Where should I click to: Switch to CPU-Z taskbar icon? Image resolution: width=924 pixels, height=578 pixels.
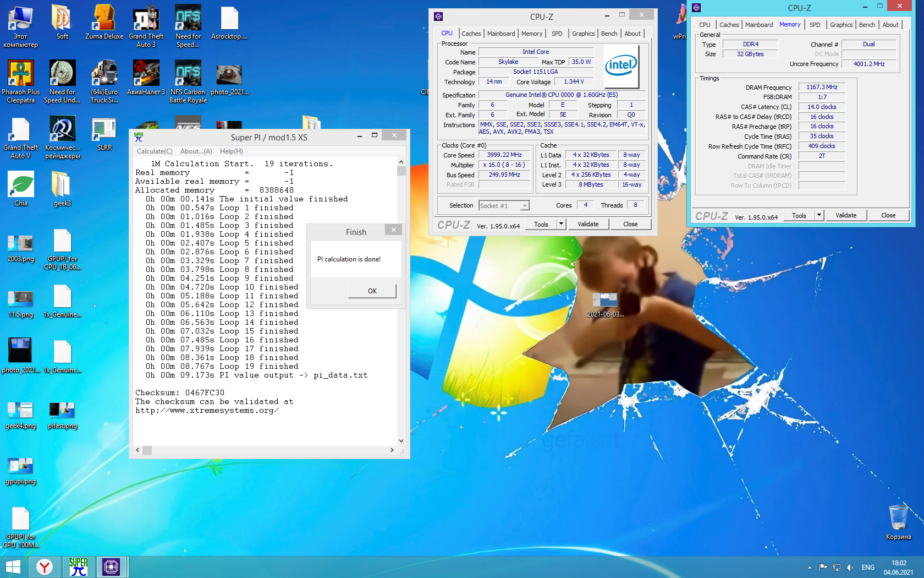click(111, 567)
